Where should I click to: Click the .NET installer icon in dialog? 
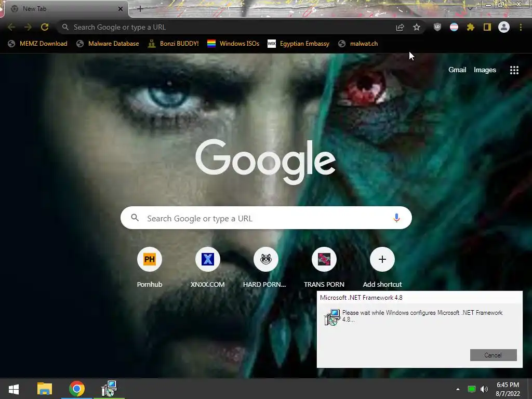[332, 317]
